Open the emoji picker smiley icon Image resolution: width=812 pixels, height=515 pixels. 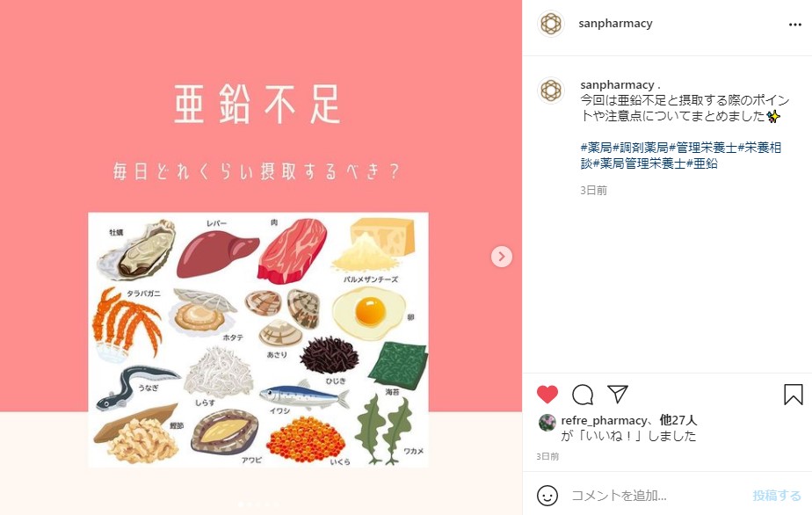coord(547,496)
